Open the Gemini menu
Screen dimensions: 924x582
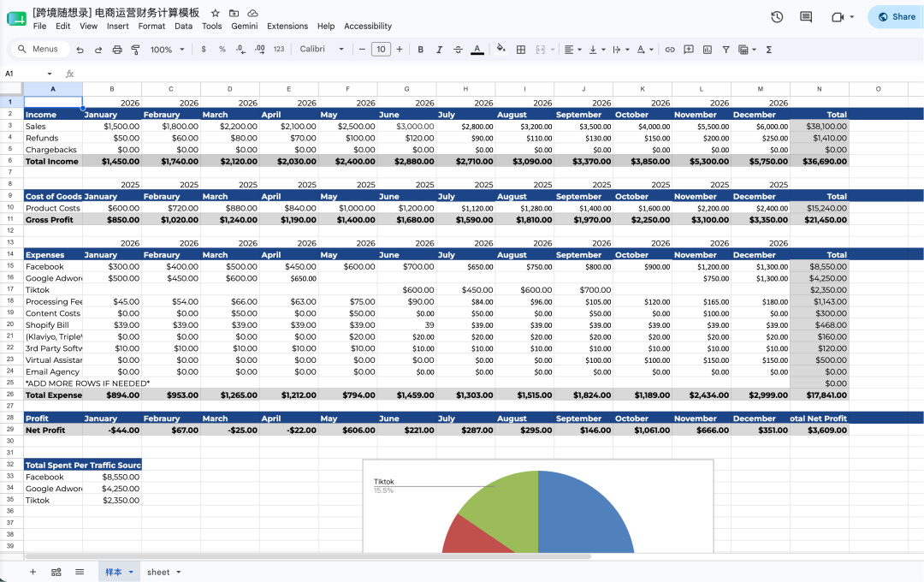(245, 26)
